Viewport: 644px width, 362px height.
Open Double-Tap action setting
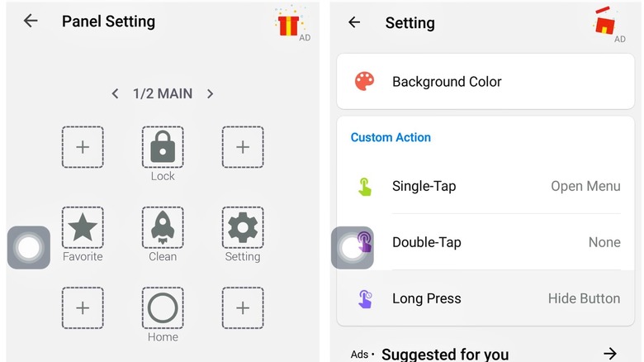485,242
